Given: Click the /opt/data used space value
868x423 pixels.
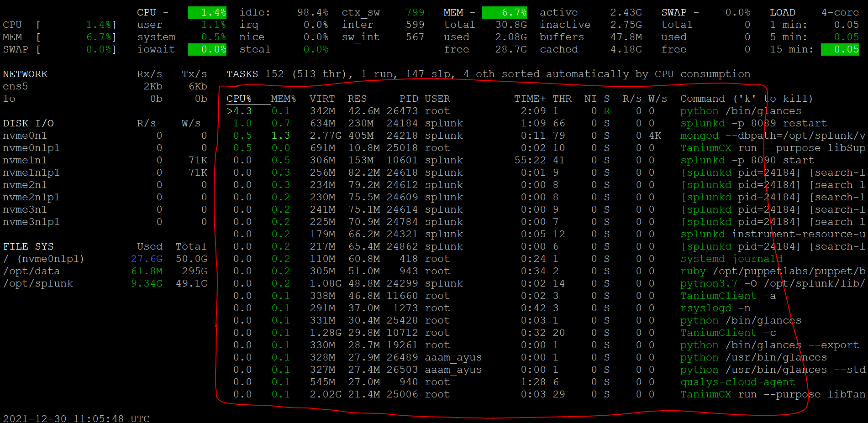Looking at the screenshot, I should pos(147,271).
